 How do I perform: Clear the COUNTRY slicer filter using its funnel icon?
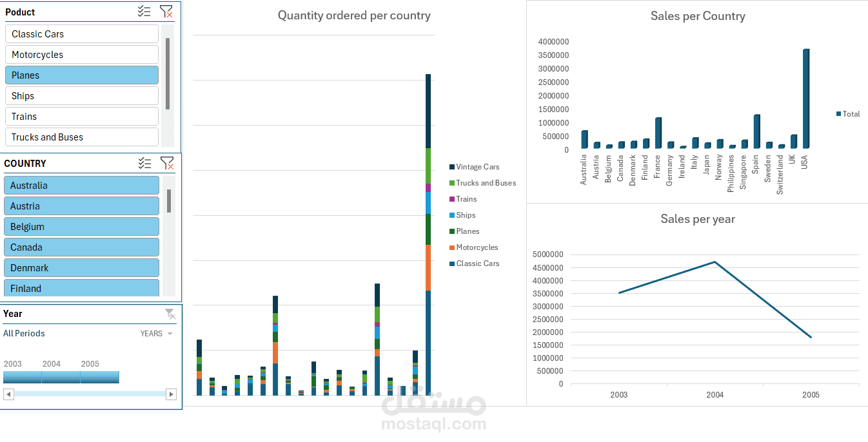[167, 163]
